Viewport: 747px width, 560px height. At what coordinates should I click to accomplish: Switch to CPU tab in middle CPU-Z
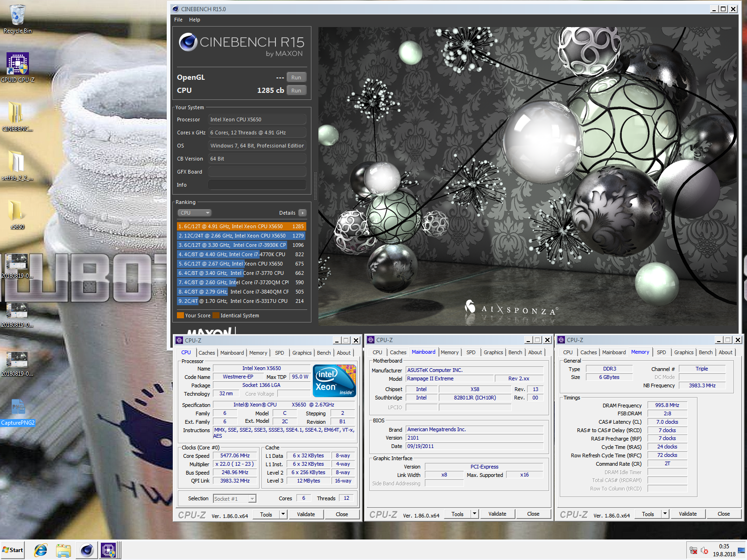(378, 353)
